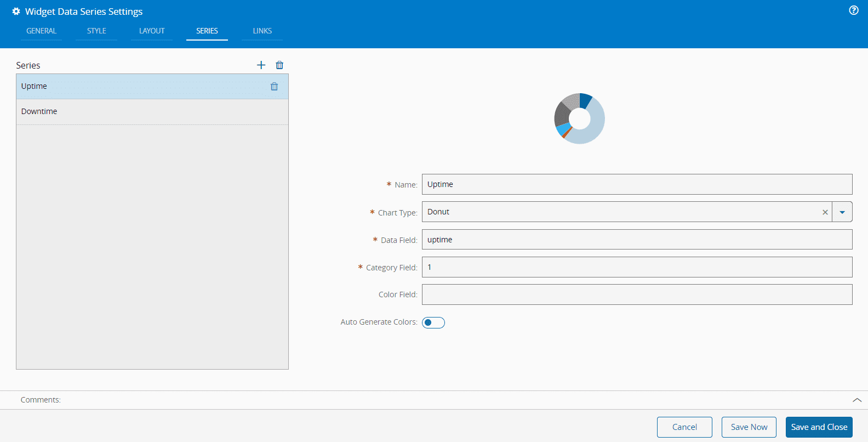
Task: Click the trash icon in the Series header
Action: tap(279, 65)
